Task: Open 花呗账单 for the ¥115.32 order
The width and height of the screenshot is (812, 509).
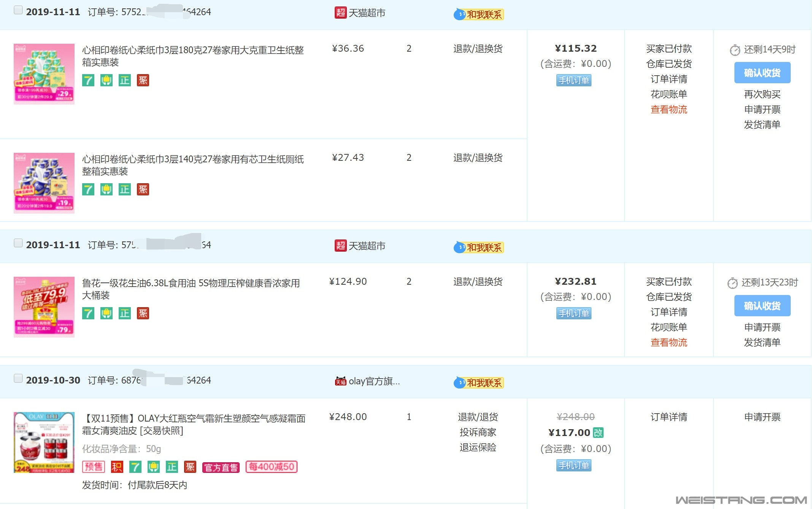Action: pyautogui.click(x=669, y=94)
